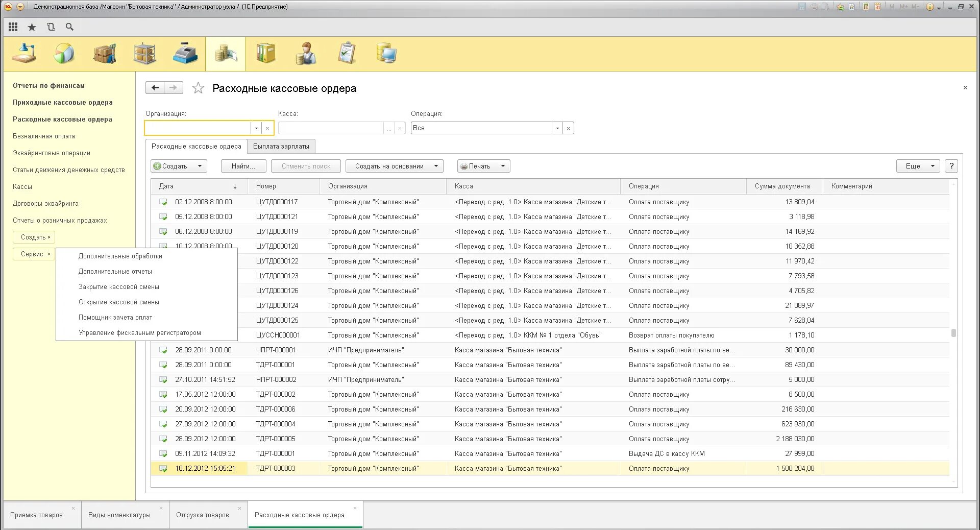The width and height of the screenshot is (980, 530).
Task: Click the vertical scrollbar thumb of the list
Action: pos(953,333)
